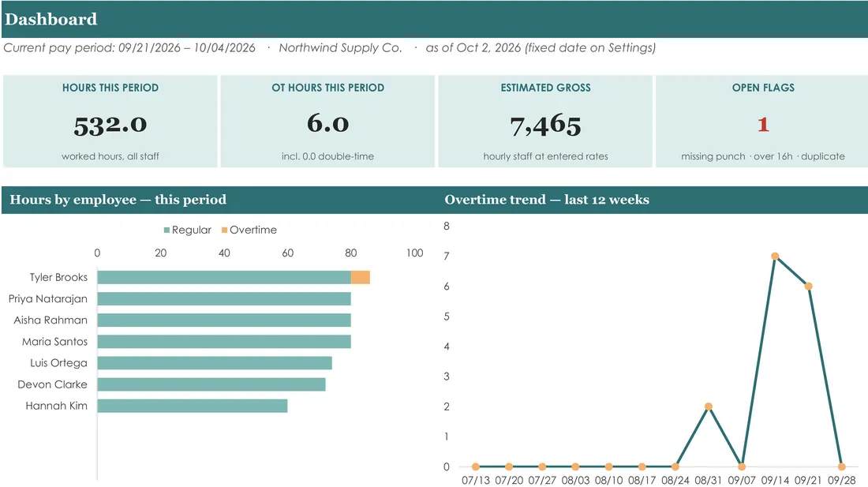Click the 09/14 peak data point
Image resolution: width=868 pixels, height=487 pixels.
click(x=775, y=257)
